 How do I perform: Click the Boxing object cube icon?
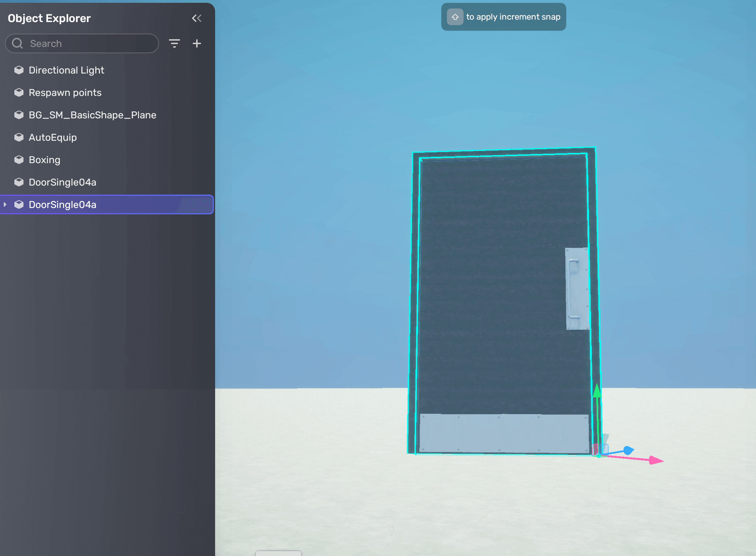(x=19, y=160)
